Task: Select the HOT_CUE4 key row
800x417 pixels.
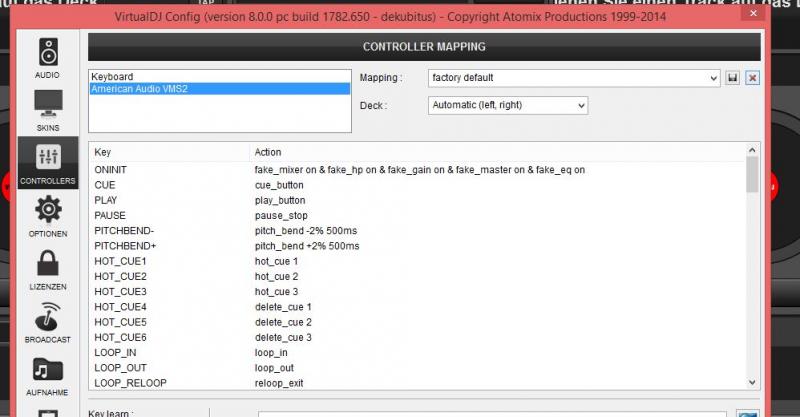Action: click(417, 307)
